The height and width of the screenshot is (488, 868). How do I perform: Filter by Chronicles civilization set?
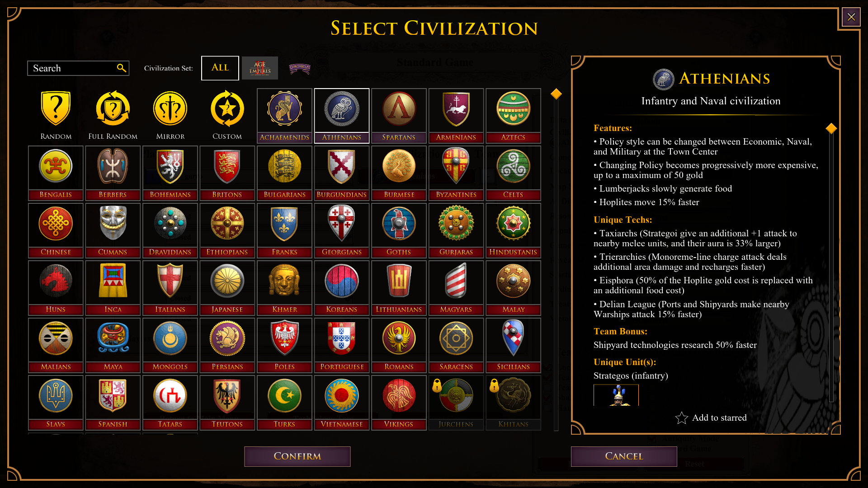point(300,68)
